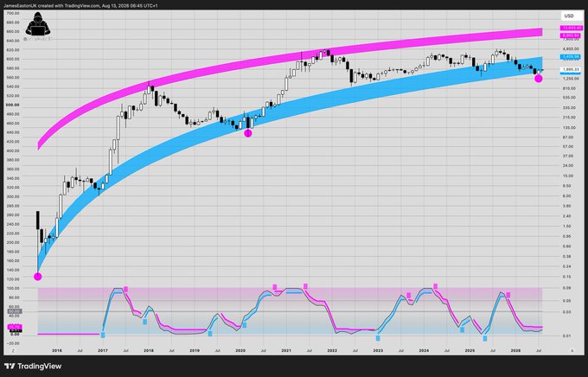This screenshot has height=377, width=588.
Task: Click the magenta circle at the 2026 low
Action: 538,79
